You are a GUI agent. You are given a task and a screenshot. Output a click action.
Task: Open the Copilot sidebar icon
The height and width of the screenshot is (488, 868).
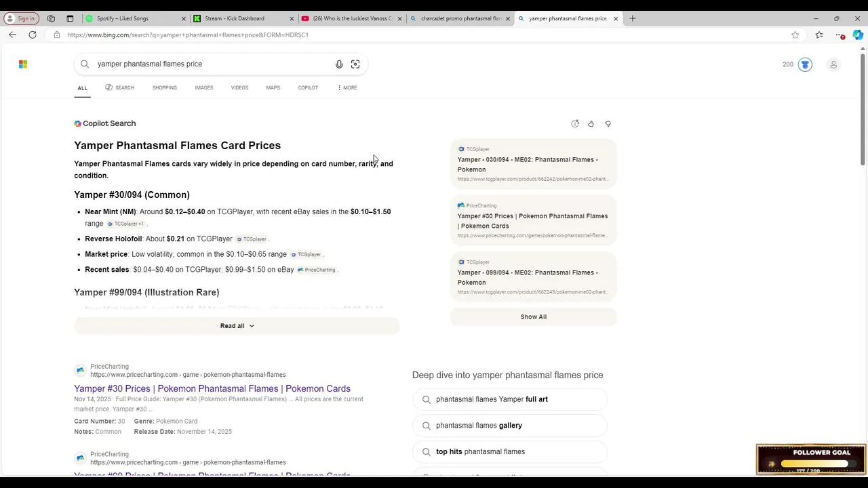click(x=858, y=35)
